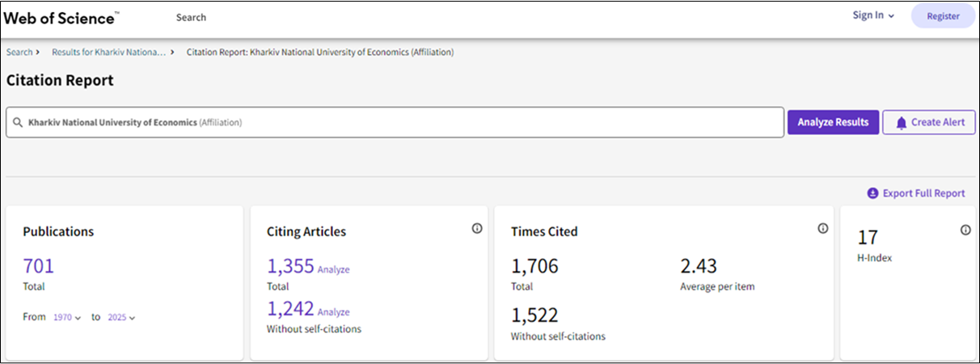Click Analyze next to 1,355 total
This screenshot has height=364, width=980.
pyautogui.click(x=334, y=270)
